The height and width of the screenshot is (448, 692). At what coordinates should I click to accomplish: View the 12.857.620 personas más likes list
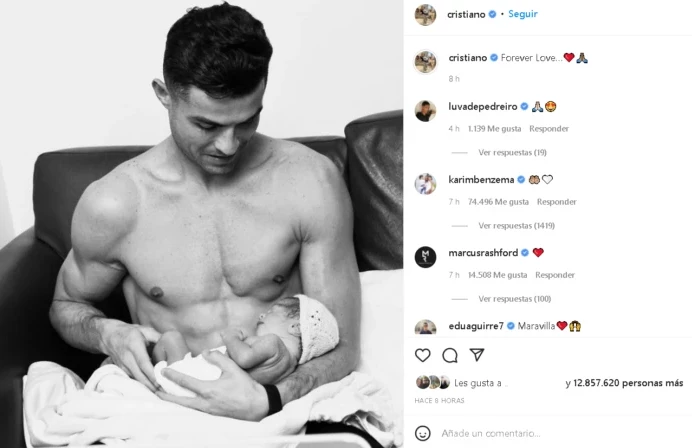pyautogui.click(x=628, y=383)
